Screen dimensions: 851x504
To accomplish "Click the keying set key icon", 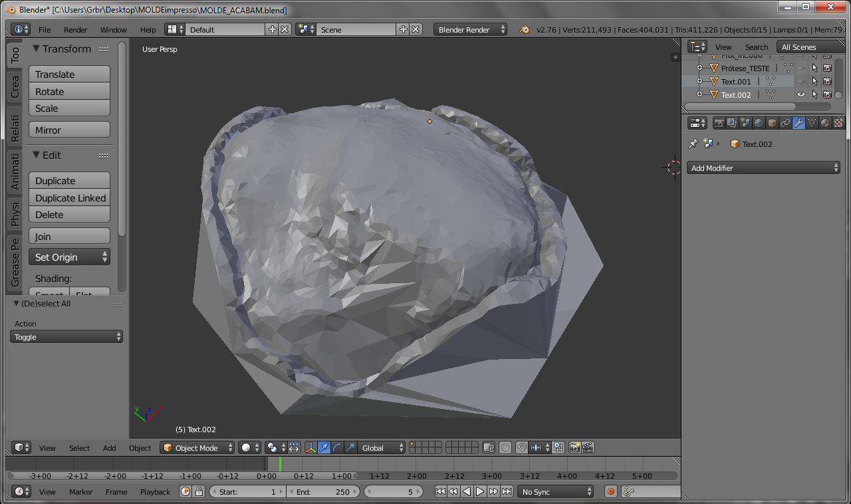I will tap(628, 491).
